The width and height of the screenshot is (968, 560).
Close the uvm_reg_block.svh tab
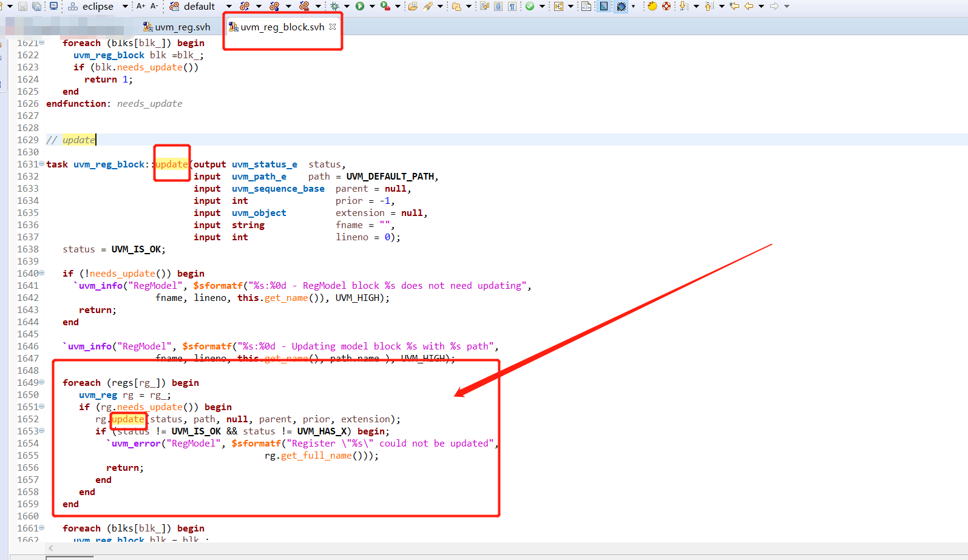(333, 27)
